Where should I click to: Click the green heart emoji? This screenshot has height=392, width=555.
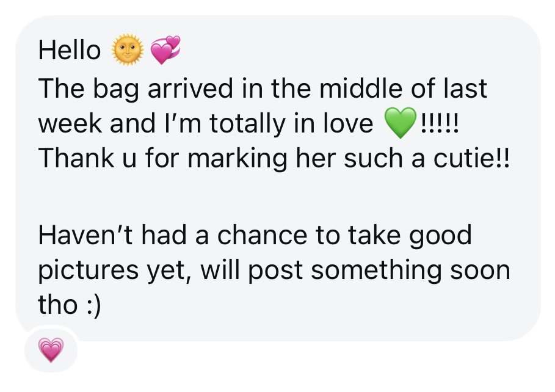click(401, 123)
